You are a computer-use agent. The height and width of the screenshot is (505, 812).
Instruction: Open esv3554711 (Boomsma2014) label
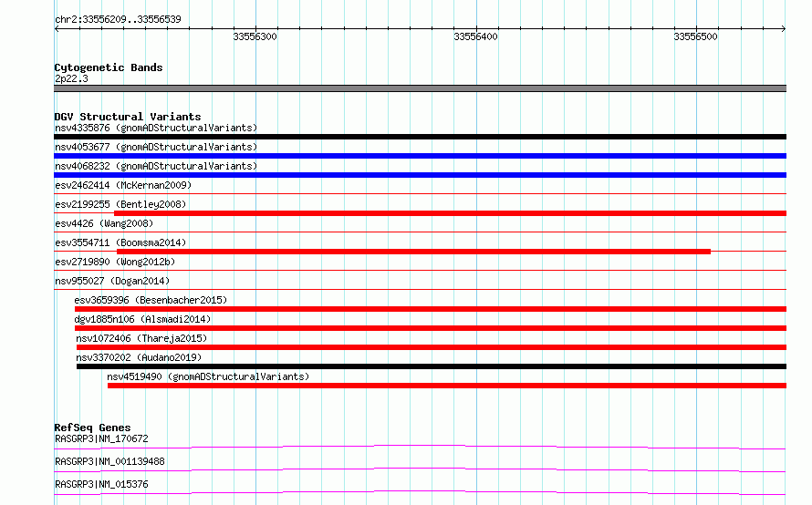[120, 242]
